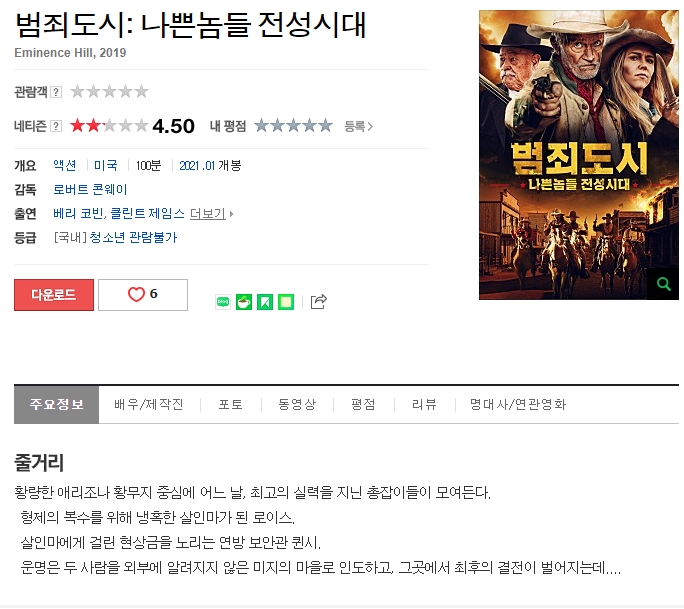Open the 명대사/연관영화 tab

pyautogui.click(x=518, y=404)
